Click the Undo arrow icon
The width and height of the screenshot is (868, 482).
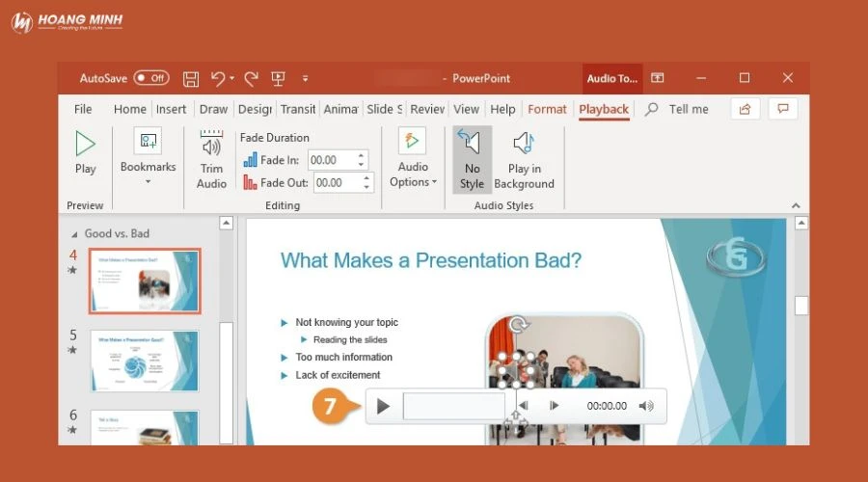pyautogui.click(x=218, y=78)
